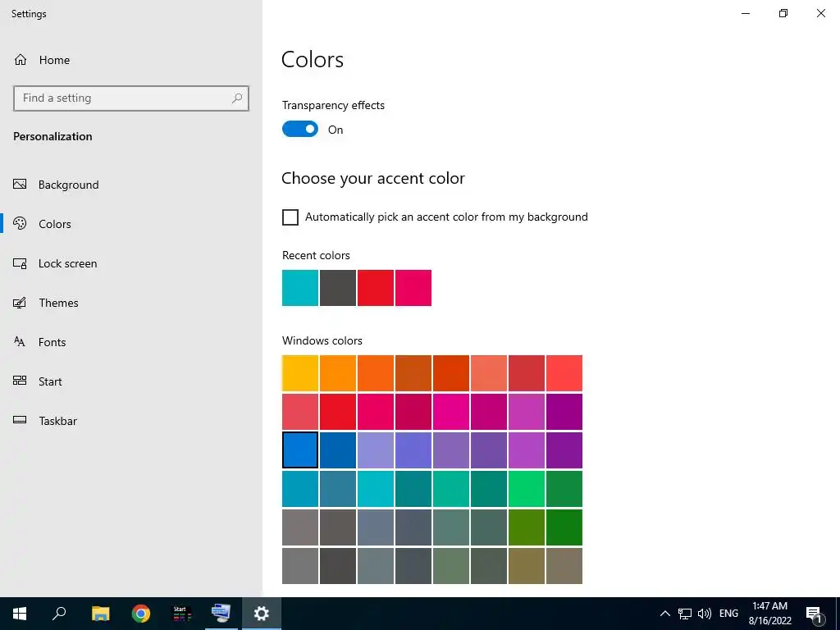Click the Start tiles icon in sidebar
The image size is (840, 630).
tap(20, 381)
